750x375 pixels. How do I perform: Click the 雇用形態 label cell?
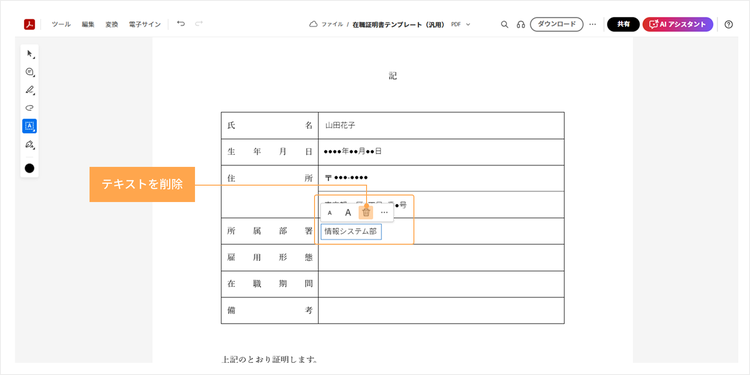point(270,257)
